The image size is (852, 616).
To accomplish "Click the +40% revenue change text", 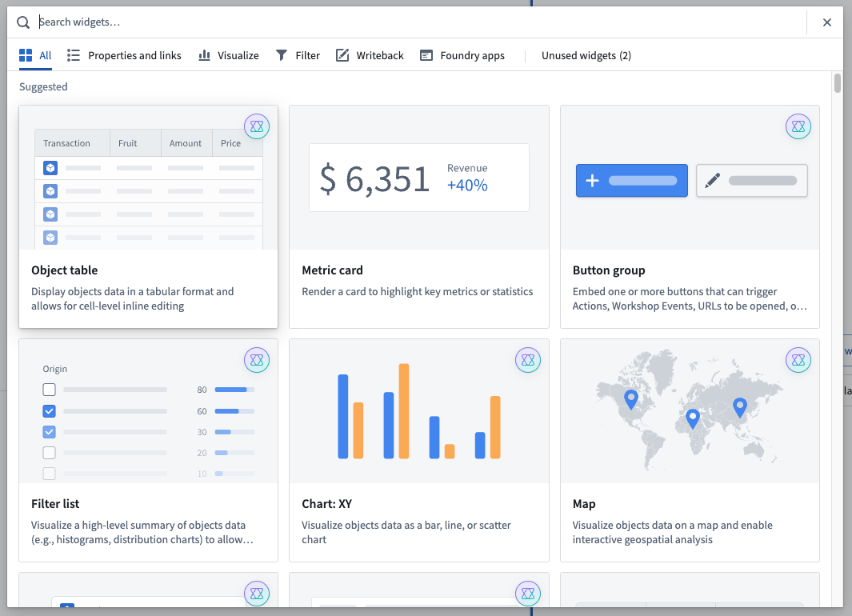I will [x=467, y=186].
